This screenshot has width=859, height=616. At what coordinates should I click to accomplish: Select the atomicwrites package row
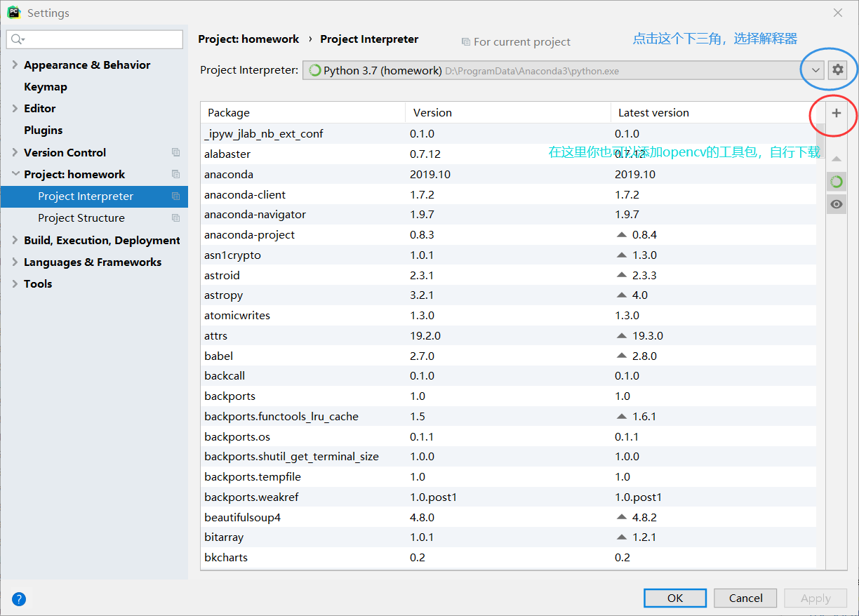(x=508, y=315)
